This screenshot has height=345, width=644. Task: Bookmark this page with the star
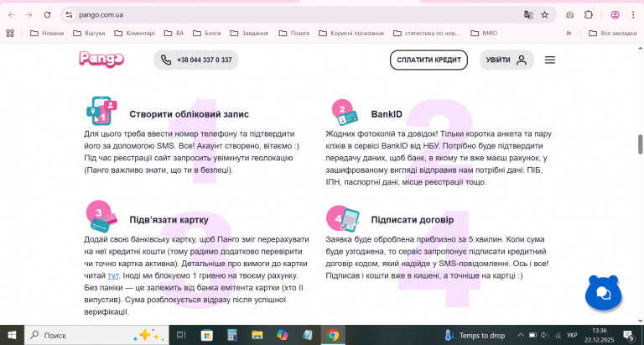(x=544, y=15)
